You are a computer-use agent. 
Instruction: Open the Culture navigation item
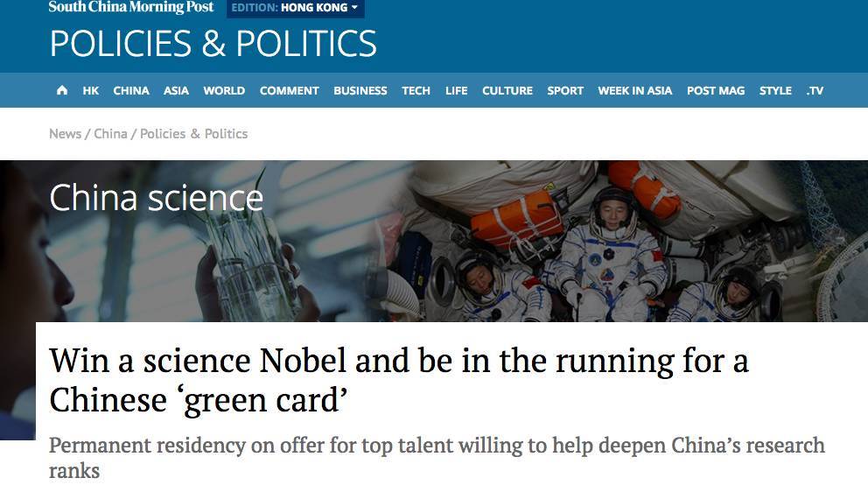[x=507, y=90]
